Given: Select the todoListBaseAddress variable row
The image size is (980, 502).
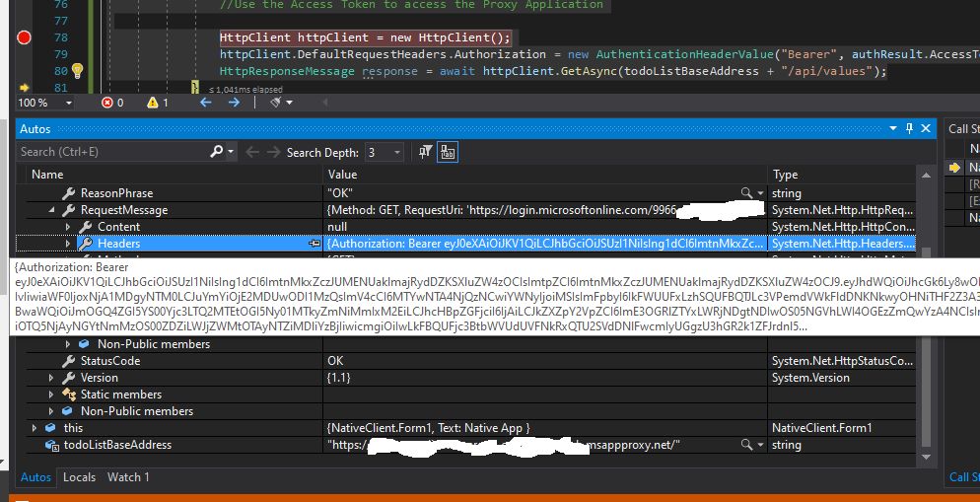Looking at the screenshot, I should pos(465,445).
